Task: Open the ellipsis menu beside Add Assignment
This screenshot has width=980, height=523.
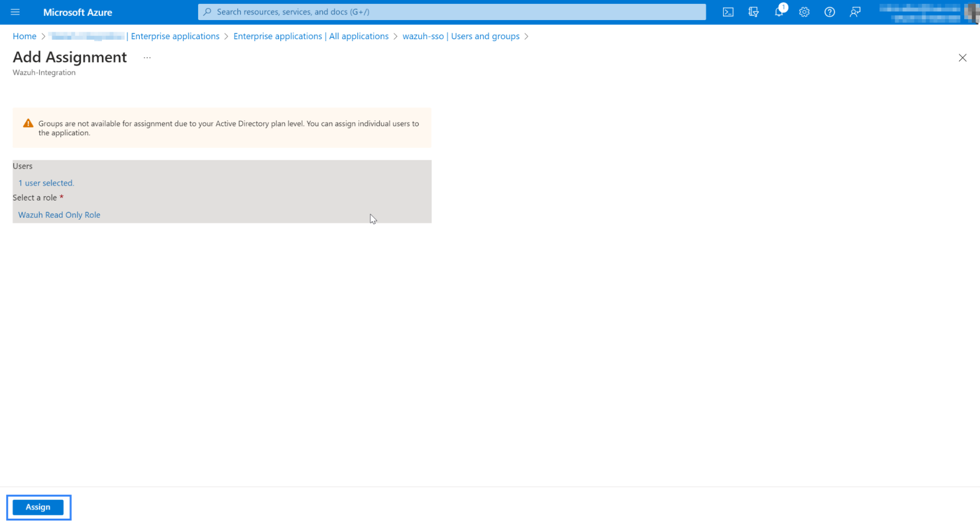Action: click(147, 57)
